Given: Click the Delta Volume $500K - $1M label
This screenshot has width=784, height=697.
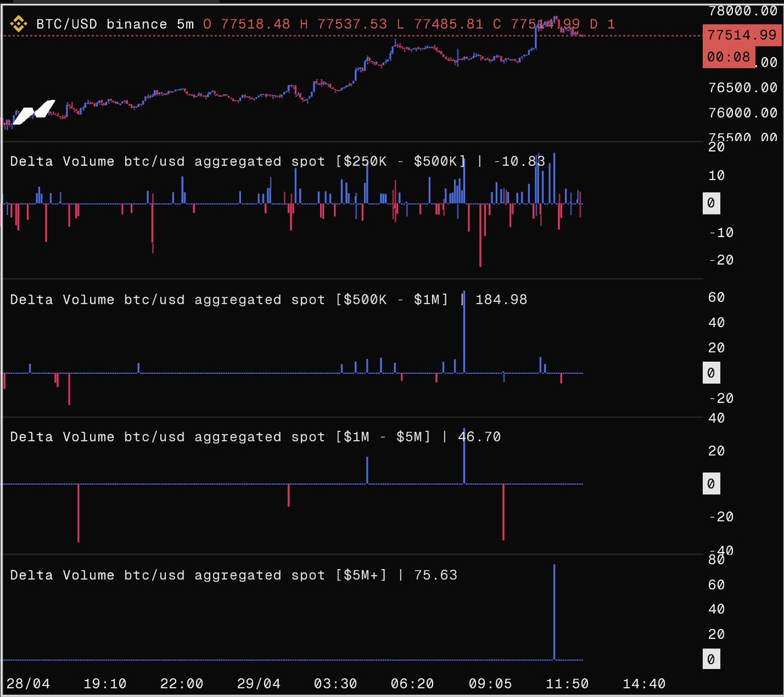Looking at the screenshot, I should [x=229, y=300].
